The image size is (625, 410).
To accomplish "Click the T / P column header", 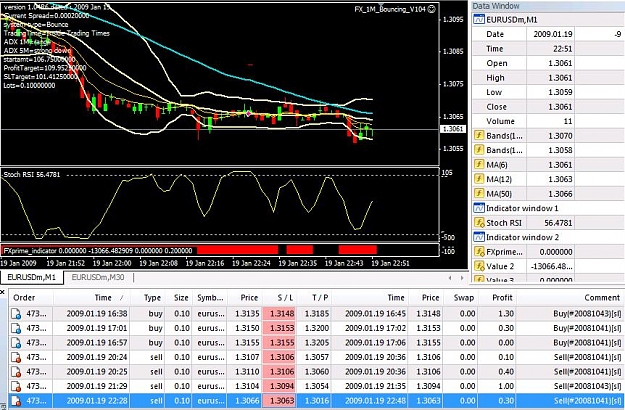I will 320,298.
